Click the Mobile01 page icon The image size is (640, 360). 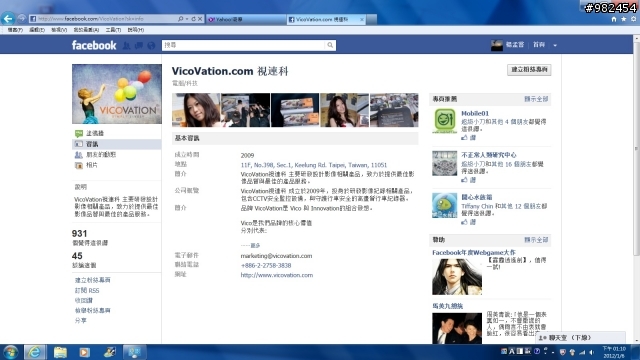click(444, 121)
